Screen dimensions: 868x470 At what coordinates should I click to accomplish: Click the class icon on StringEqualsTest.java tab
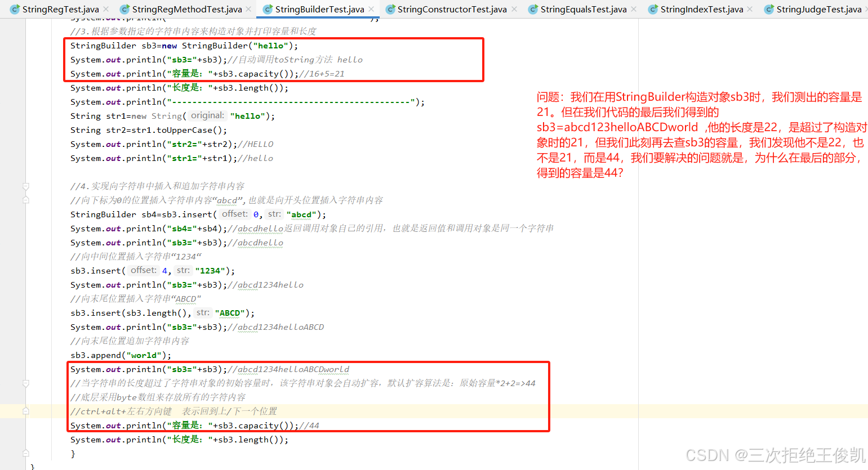[x=532, y=9]
